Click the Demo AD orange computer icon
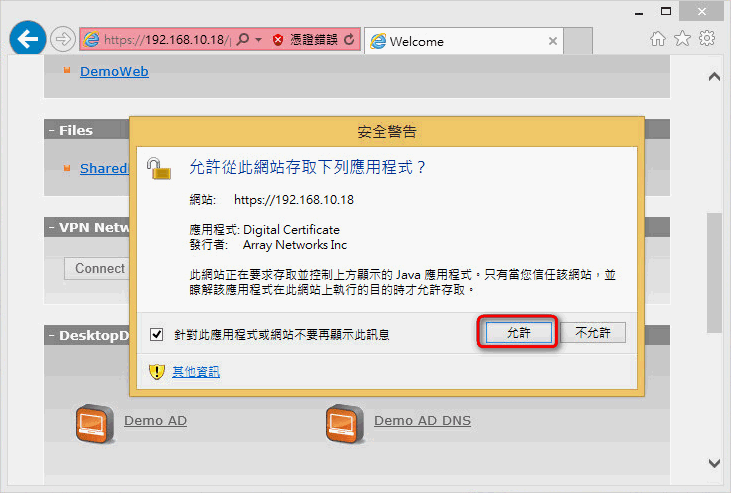The width and height of the screenshot is (731, 493). tap(95, 424)
